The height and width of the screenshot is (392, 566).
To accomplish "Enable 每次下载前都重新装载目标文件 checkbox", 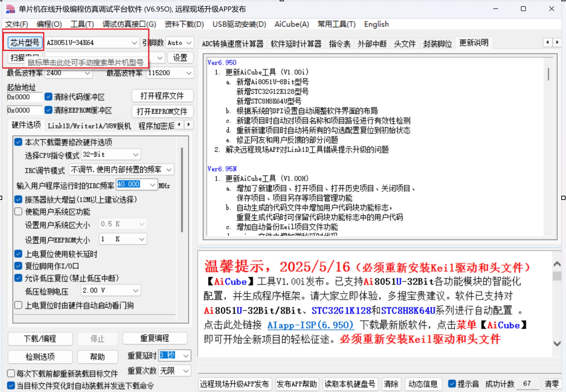I will [11, 373].
